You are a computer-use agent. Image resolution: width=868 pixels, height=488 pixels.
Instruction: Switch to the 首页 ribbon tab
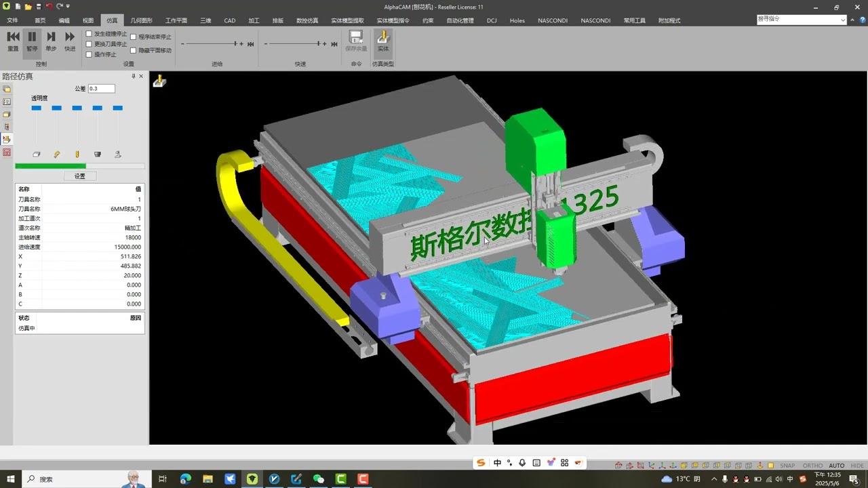[x=41, y=20]
